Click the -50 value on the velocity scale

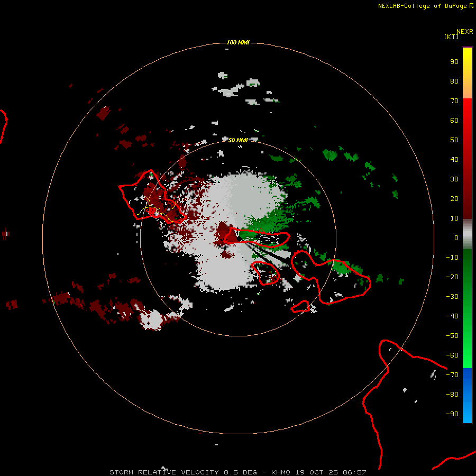(452, 336)
